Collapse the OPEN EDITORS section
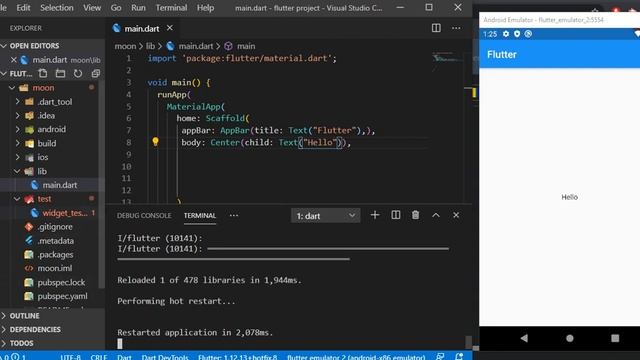640x360 pixels. [4, 46]
